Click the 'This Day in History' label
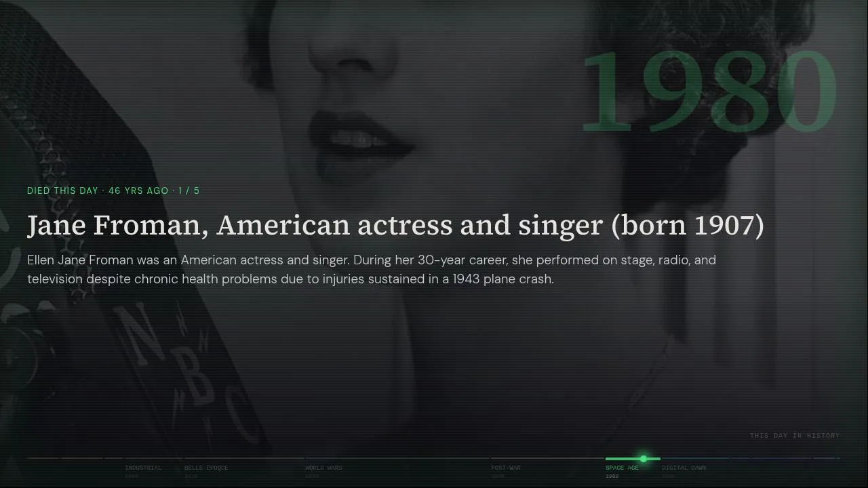 coord(795,435)
